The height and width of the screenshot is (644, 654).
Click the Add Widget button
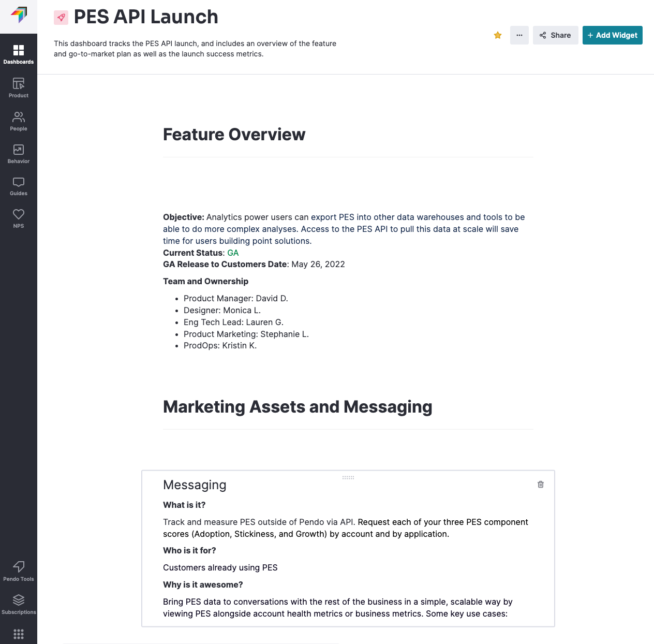pyautogui.click(x=613, y=35)
